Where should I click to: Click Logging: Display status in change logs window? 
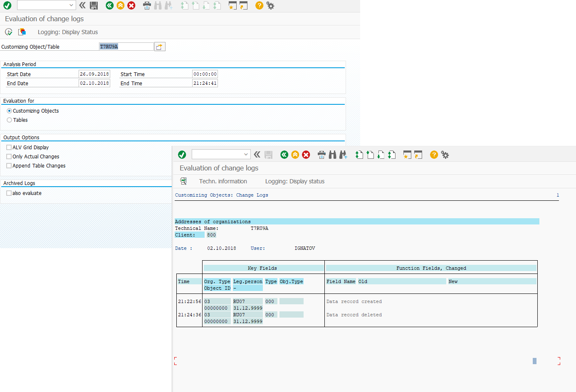(x=295, y=181)
